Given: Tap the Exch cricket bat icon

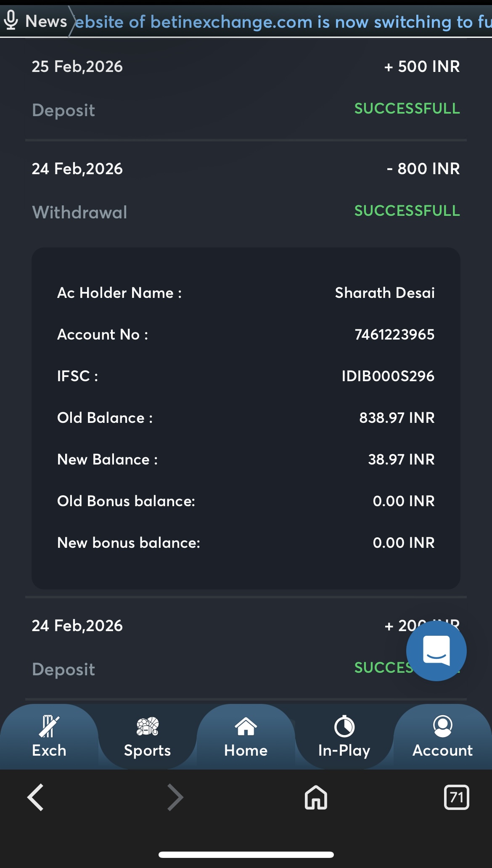Looking at the screenshot, I should tap(49, 727).
